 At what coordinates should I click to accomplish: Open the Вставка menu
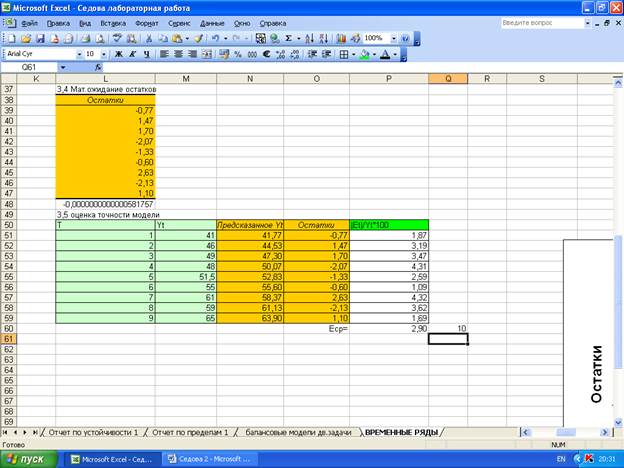point(113,23)
